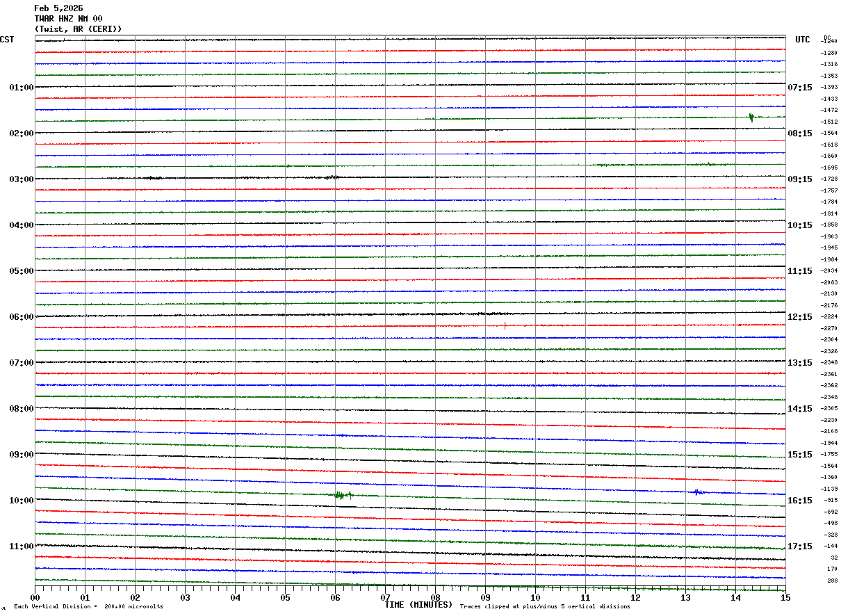
Task: Click the "TIME (MINUTES)" axis title
Action: tap(418, 605)
